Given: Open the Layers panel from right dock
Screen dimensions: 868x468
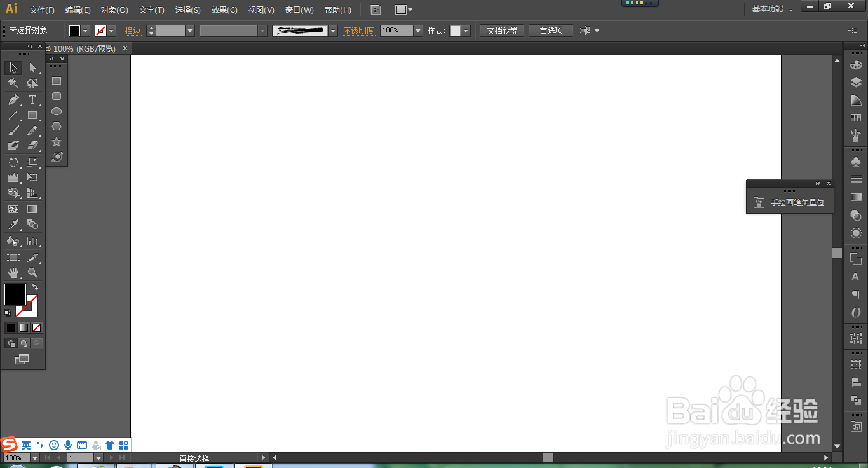Looking at the screenshot, I should pos(856,83).
